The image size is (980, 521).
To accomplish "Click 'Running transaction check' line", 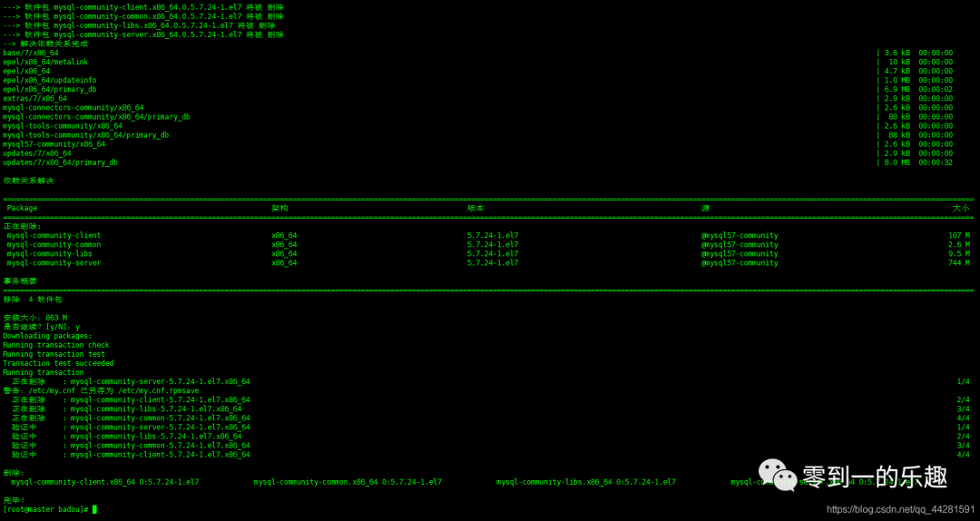I will click(x=56, y=345).
